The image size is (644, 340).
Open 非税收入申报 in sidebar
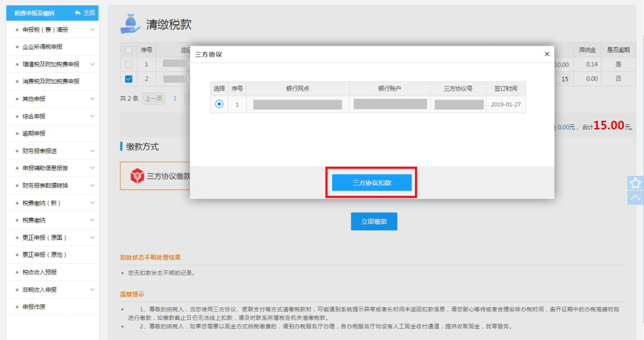tap(39, 289)
